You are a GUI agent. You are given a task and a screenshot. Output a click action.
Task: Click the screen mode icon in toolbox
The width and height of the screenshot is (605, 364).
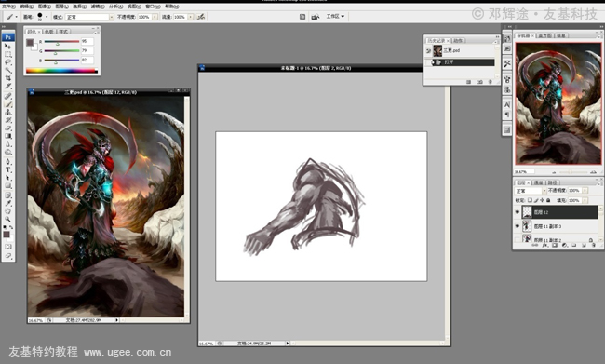(x=7, y=256)
